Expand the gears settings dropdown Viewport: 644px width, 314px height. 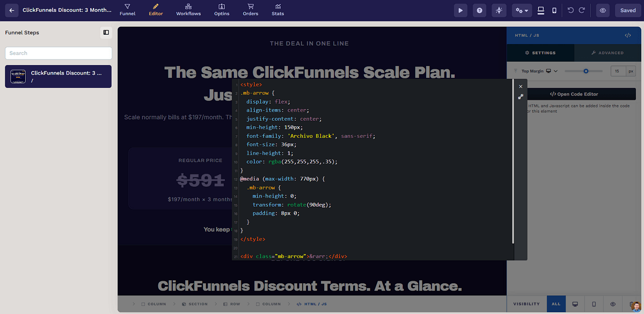521,10
